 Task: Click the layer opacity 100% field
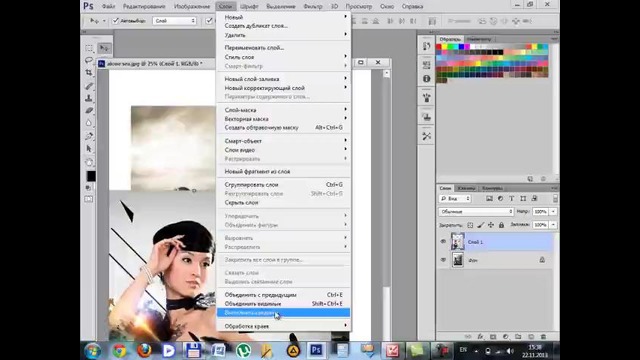tap(540, 211)
